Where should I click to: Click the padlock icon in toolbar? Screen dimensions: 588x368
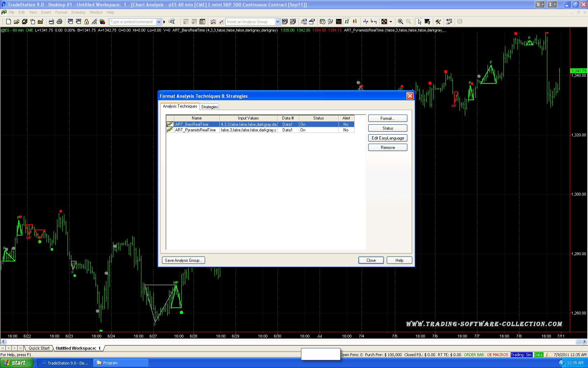point(86,22)
